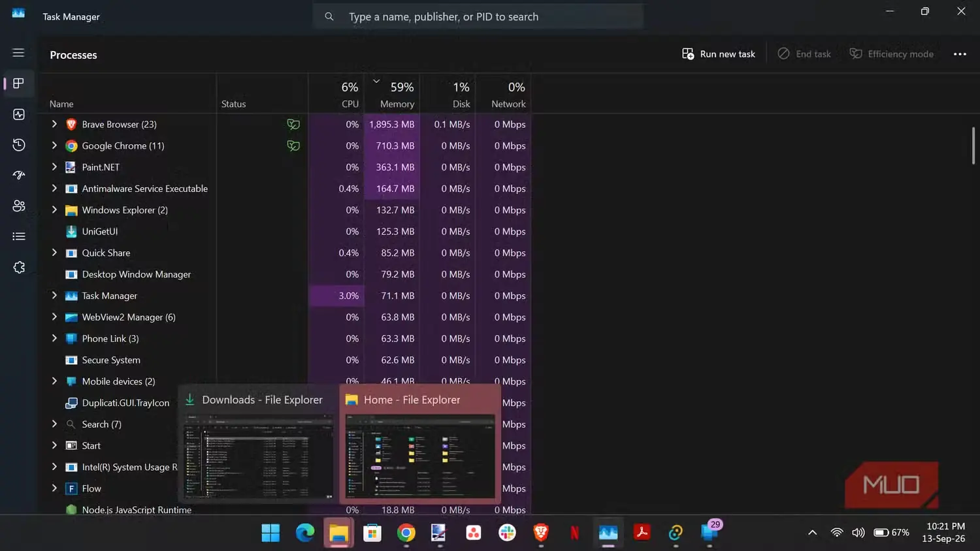The height and width of the screenshot is (551, 980).
Task: Open the Windows Start button on taskbar
Action: click(x=270, y=533)
